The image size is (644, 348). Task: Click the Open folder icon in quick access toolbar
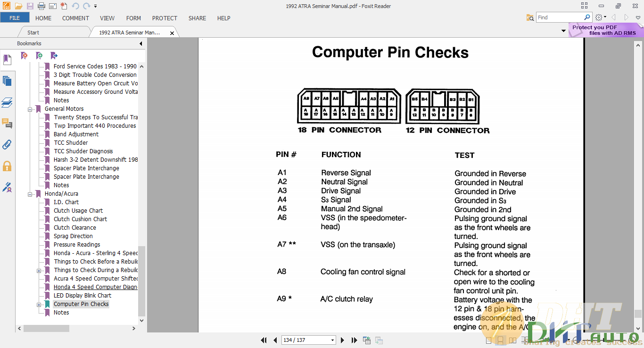point(18,6)
